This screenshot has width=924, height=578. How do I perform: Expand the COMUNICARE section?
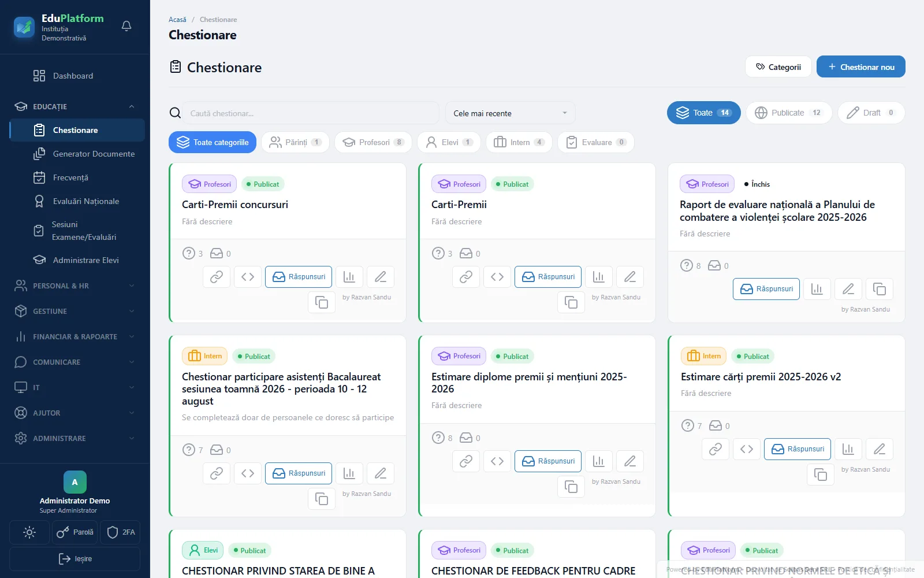(x=75, y=362)
